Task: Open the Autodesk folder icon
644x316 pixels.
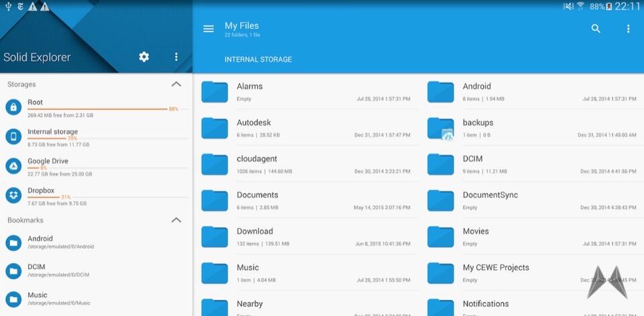Action: tap(215, 128)
